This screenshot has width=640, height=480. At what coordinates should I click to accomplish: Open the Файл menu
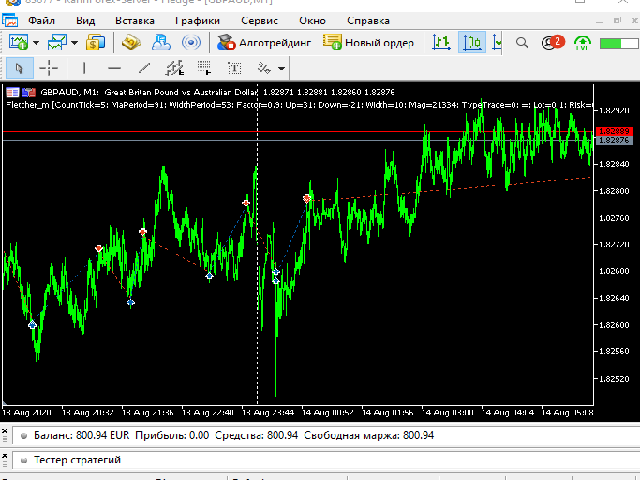tap(41, 19)
